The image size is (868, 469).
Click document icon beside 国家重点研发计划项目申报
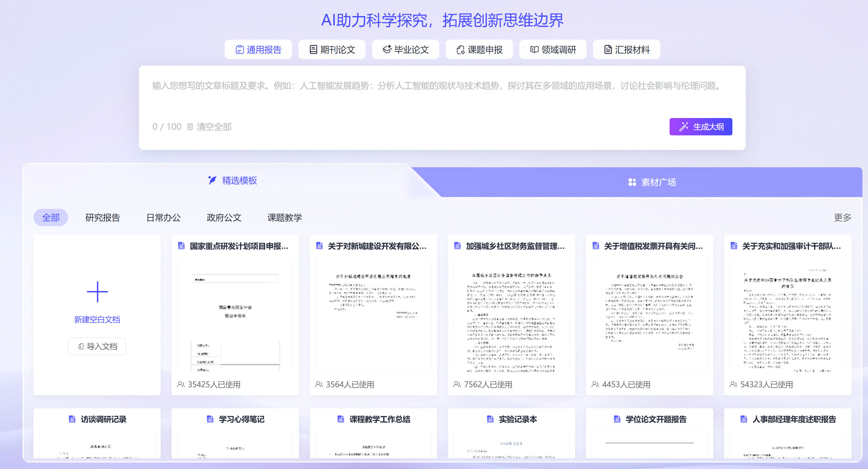tap(181, 245)
